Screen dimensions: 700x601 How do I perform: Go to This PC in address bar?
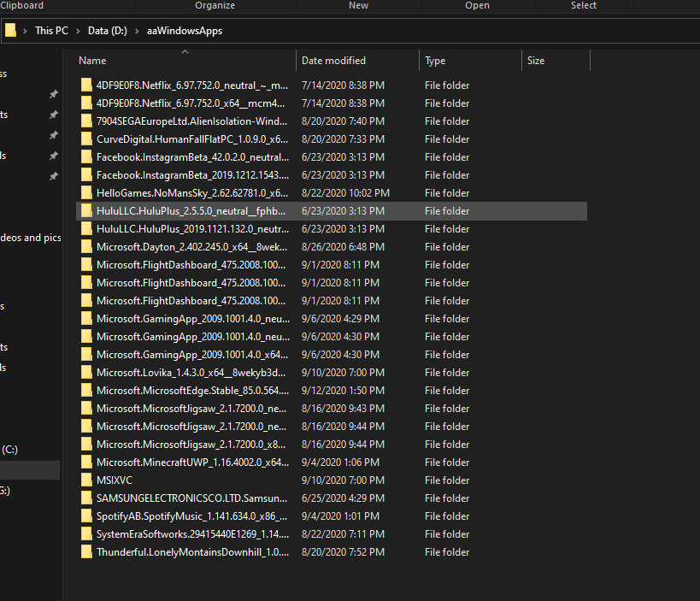coord(52,31)
